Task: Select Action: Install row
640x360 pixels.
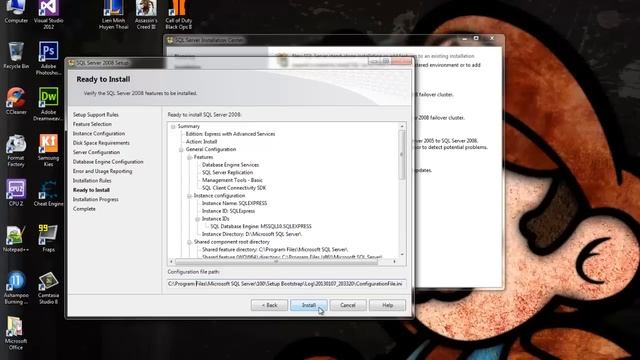Action: [x=201, y=142]
